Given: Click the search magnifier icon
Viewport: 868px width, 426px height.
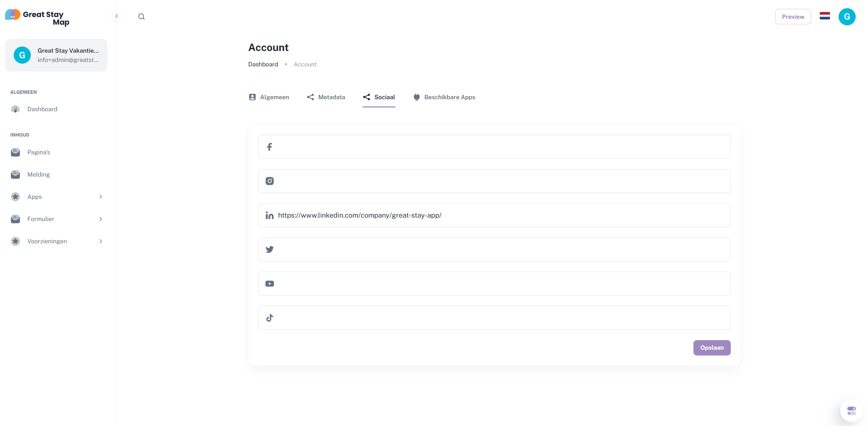Looking at the screenshot, I should click(x=141, y=16).
